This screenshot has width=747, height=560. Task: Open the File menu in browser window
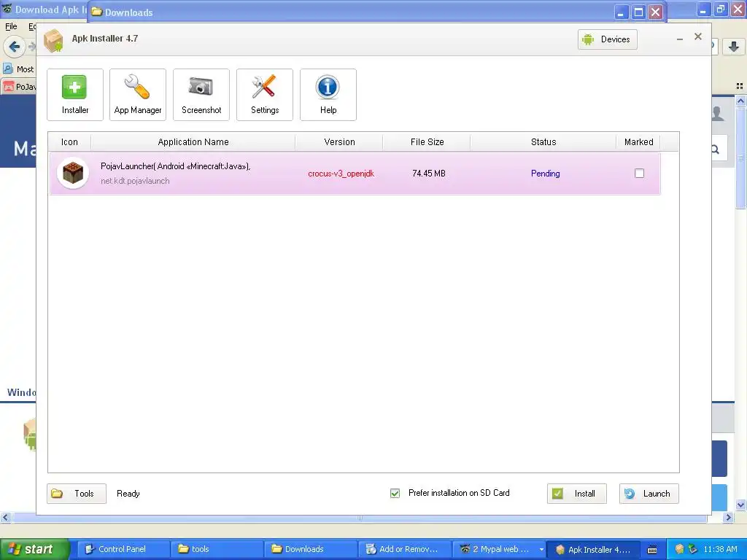click(11, 26)
